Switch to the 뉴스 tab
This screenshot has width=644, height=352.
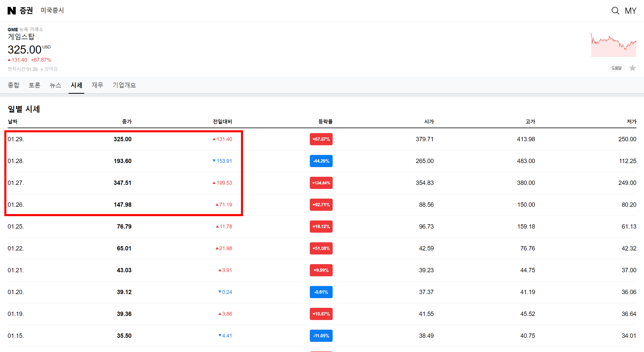[x=56, y=85]
